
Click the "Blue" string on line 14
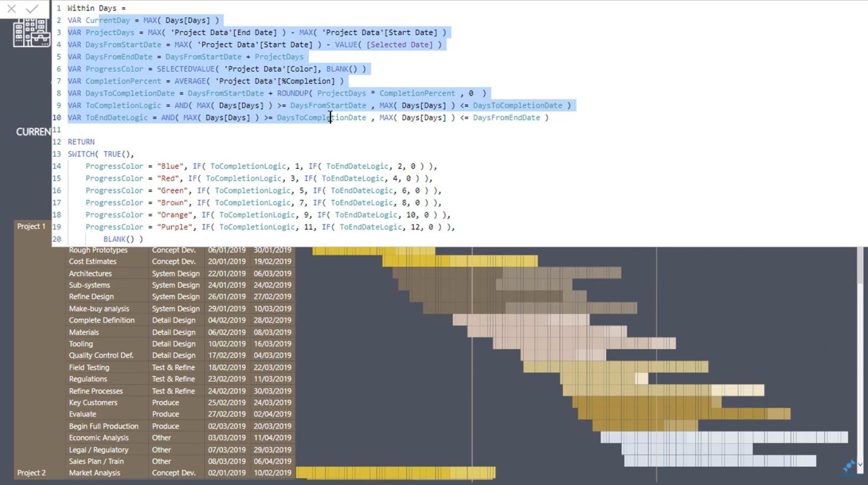[170, 166]
